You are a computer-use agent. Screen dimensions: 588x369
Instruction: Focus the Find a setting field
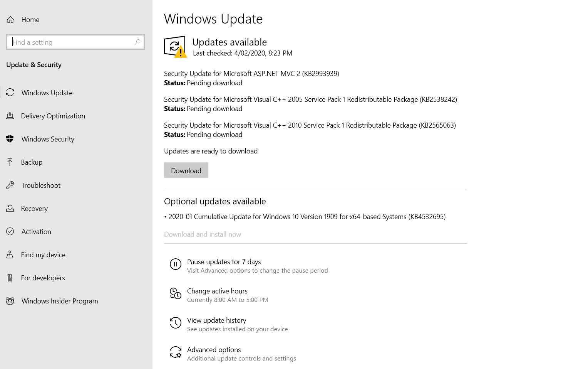coord(71,42)
